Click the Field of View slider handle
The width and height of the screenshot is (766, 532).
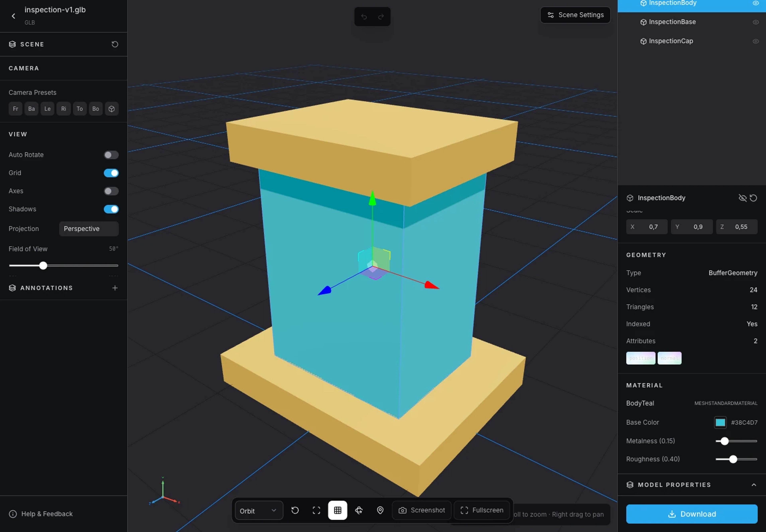pos(43,266)
